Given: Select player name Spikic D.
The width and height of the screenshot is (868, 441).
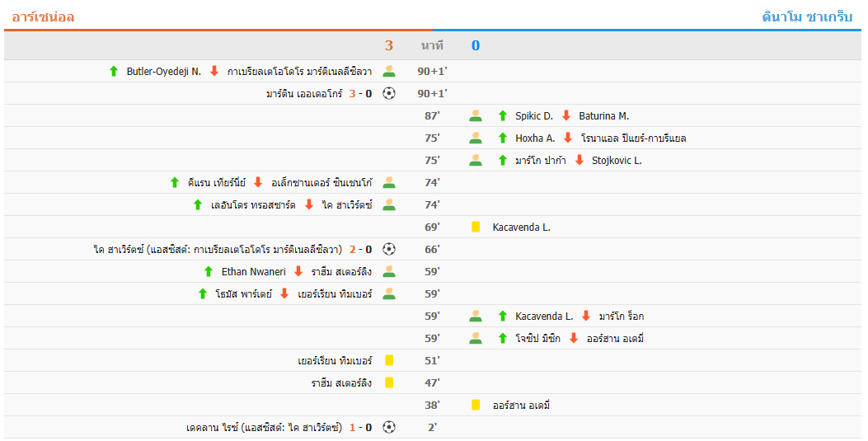Looking at the screenshot, I should coord(534,115).
